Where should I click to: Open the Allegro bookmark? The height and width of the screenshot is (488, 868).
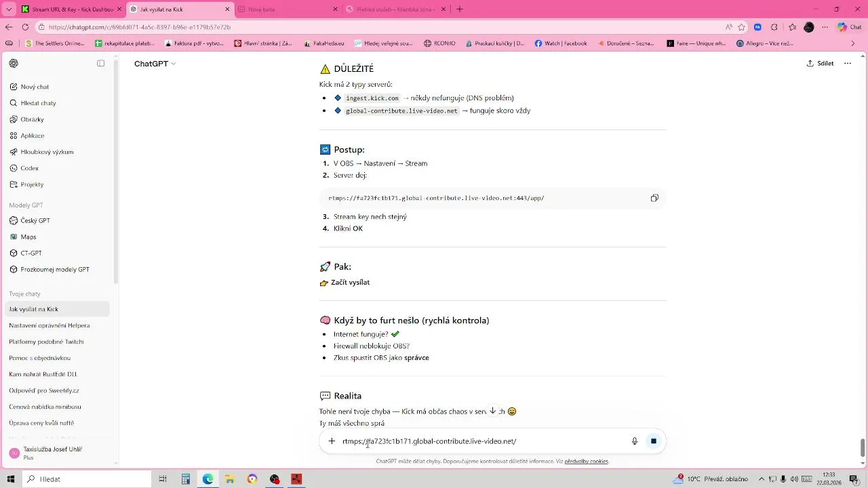[764, 43]
